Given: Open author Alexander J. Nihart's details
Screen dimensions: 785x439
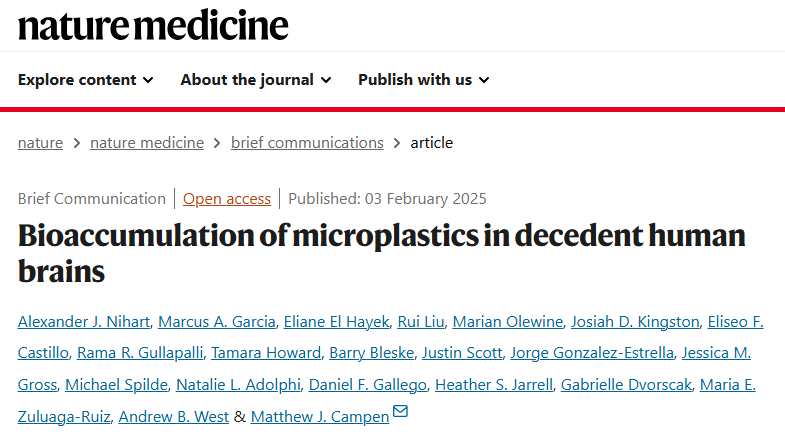Looking at the screenshot, I should point(84,321).
